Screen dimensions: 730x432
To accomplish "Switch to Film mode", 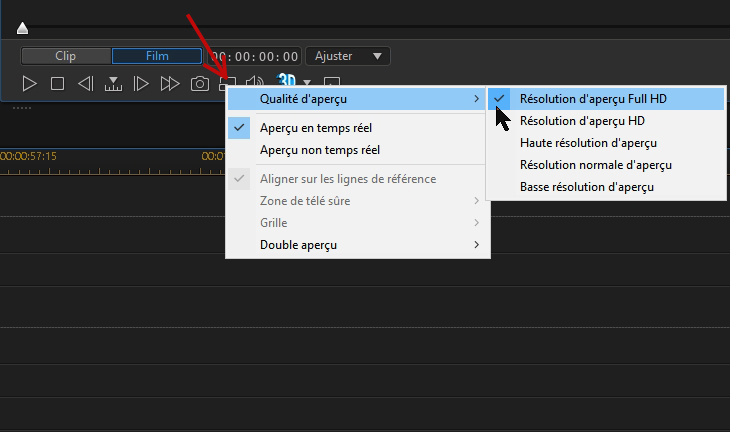I will coord(157,56).
